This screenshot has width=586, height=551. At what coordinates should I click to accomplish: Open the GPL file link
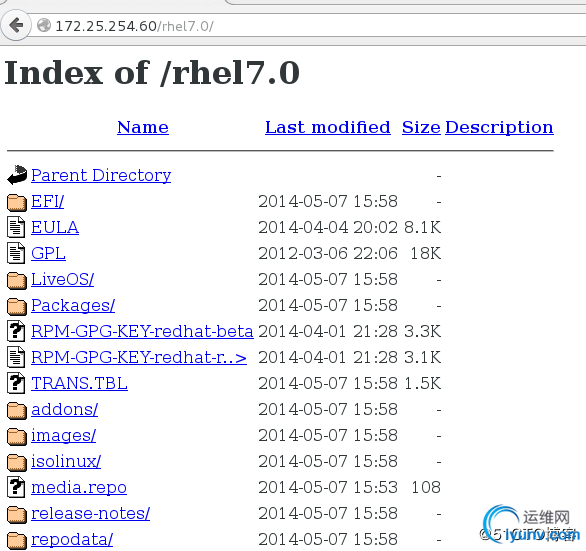[x=48, y=253]
